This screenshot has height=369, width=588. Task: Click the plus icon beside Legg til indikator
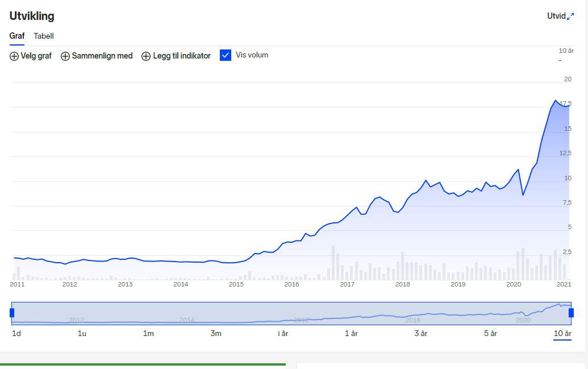pos(146,56)
